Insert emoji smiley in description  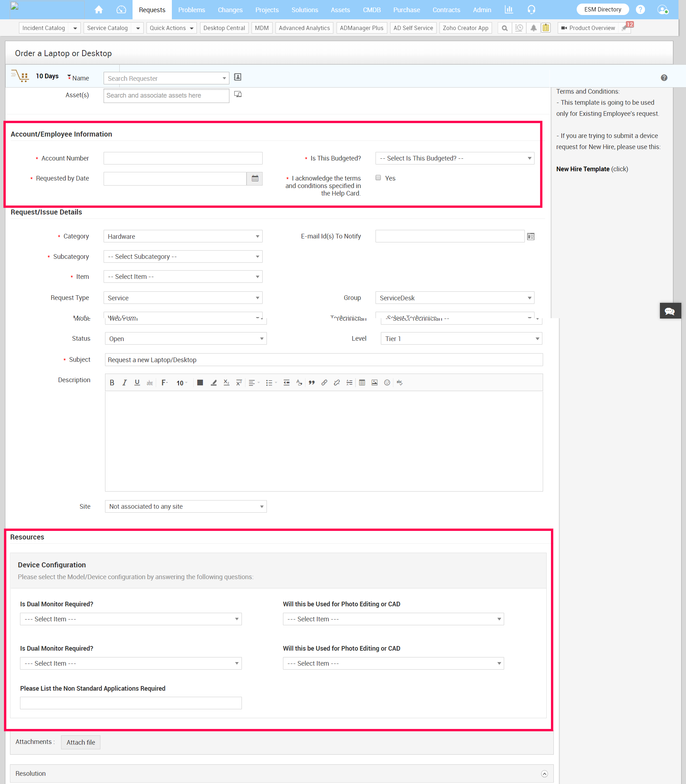tap(387, 383)
